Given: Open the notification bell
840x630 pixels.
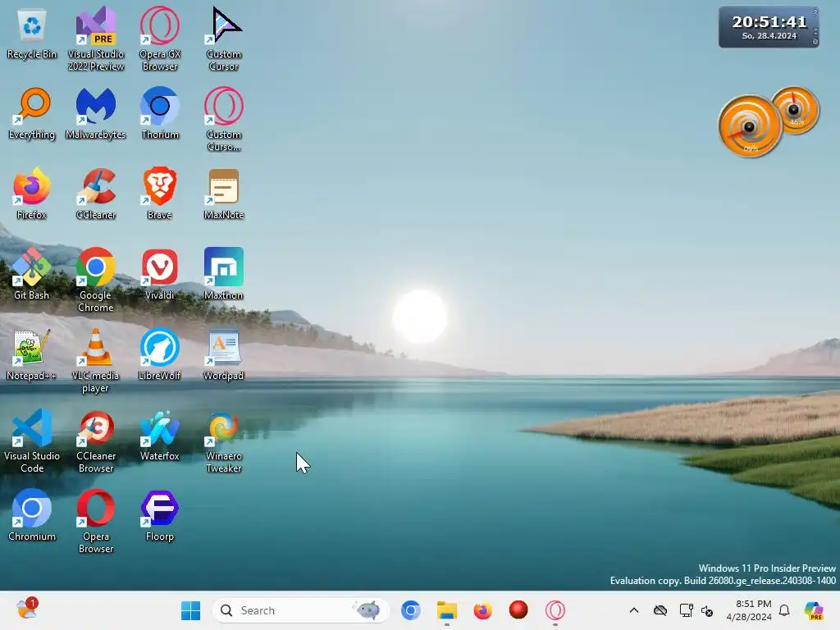Looking at the screenshot, I should click(x=784, y=610).
